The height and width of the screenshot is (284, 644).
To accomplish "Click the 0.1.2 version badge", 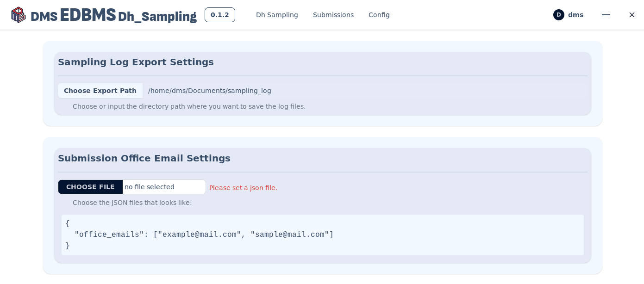I will click(219, 15).
